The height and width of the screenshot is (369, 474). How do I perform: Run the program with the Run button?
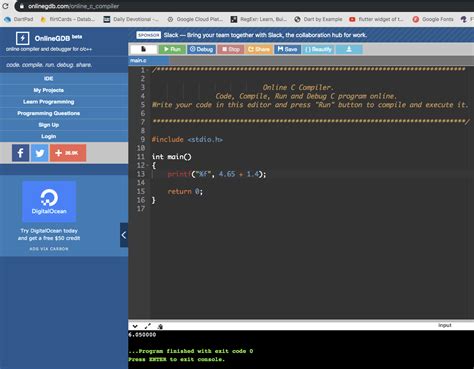172,49
